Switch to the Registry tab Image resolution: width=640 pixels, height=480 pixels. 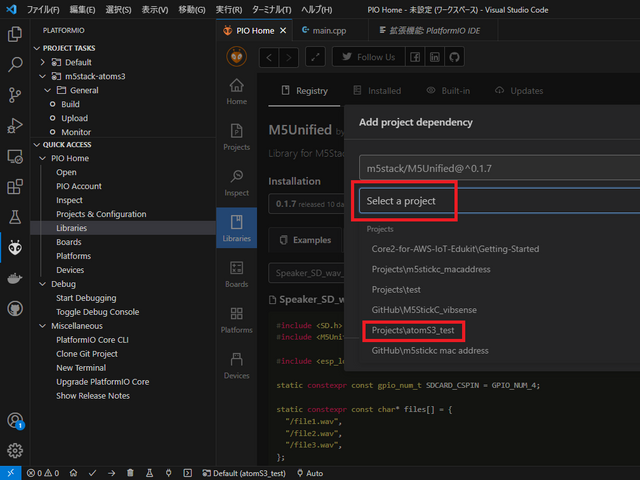click(x=304, y=91)
